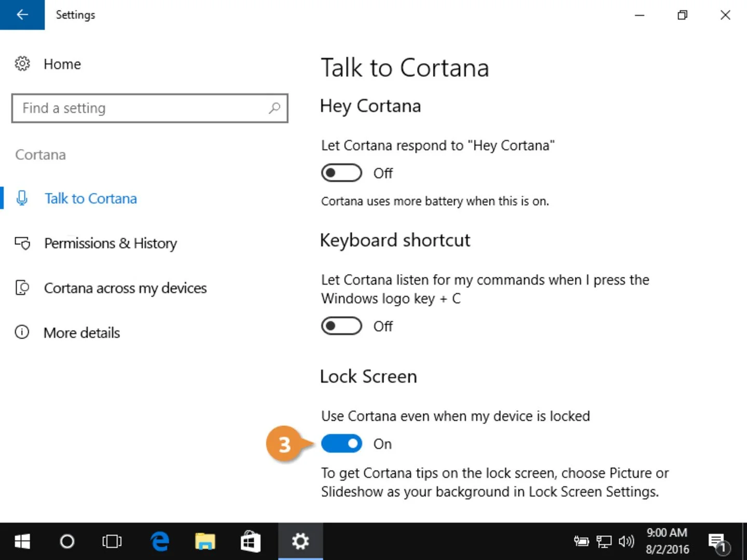Open the network tray icon
This screenshot has width=747, height=560.
pos(604,542)
